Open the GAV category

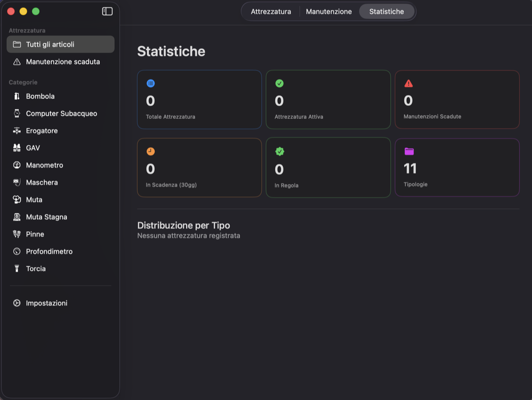(60, 148)
